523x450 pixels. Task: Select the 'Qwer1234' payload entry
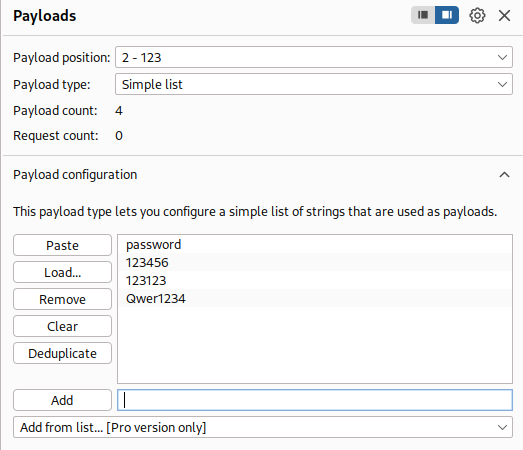tap(315, 298)
